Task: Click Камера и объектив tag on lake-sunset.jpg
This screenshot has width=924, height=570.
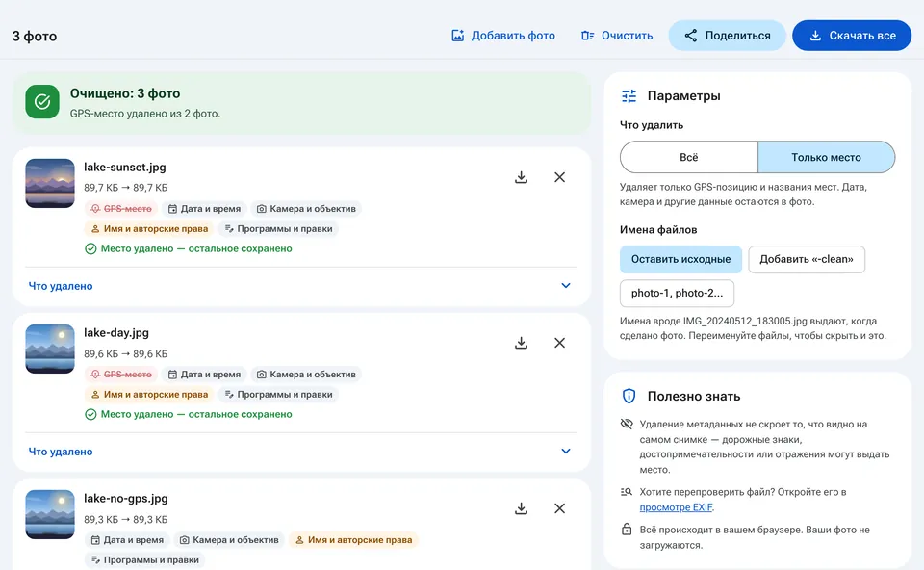Action: [306, 209]
